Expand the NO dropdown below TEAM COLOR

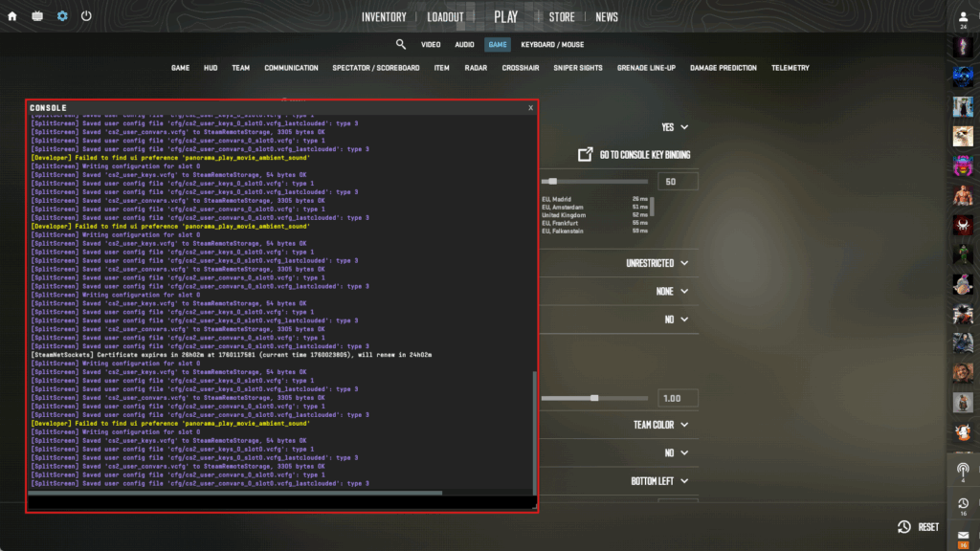[x=677, y=452]
